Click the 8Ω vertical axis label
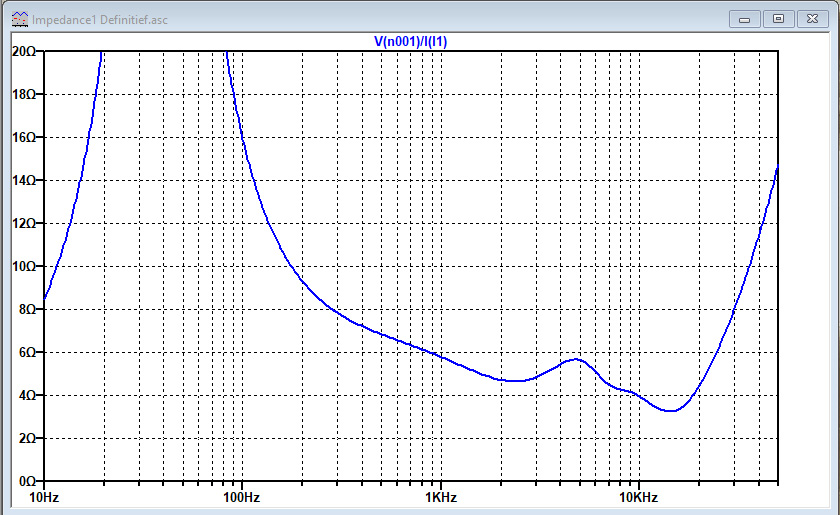This screenshot has height=515, width=840. pos(27,309)
